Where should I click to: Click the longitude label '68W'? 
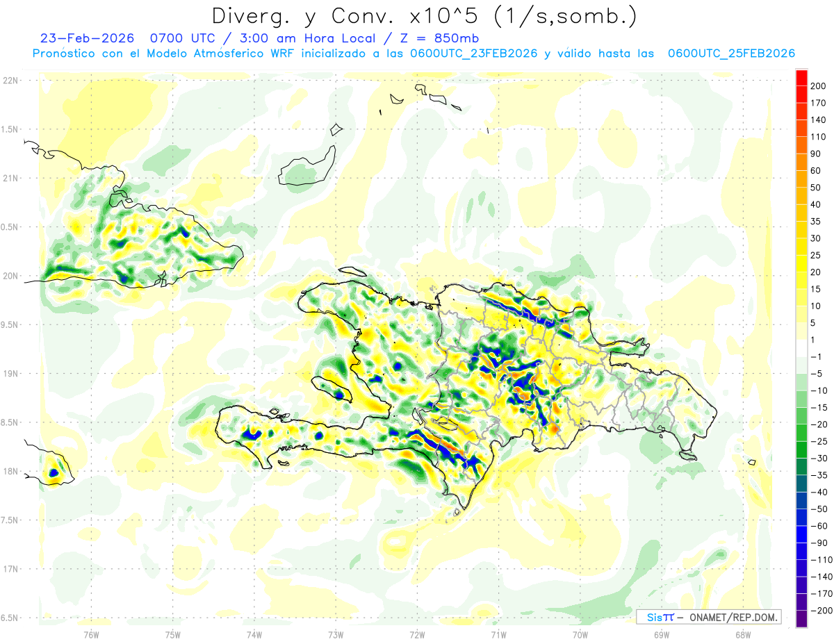[743, 634]
